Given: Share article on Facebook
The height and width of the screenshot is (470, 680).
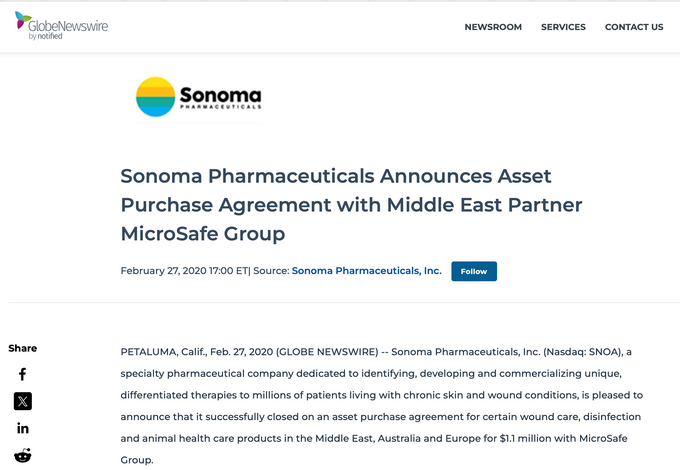Looking at the screenshot, I should coord(22,374).
